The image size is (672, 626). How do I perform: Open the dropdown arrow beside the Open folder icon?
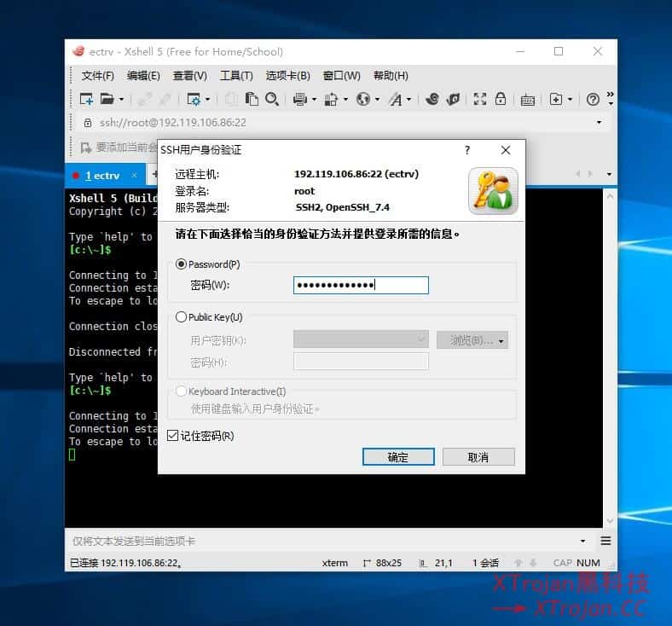pyautogui.click(x=122, y=100)
